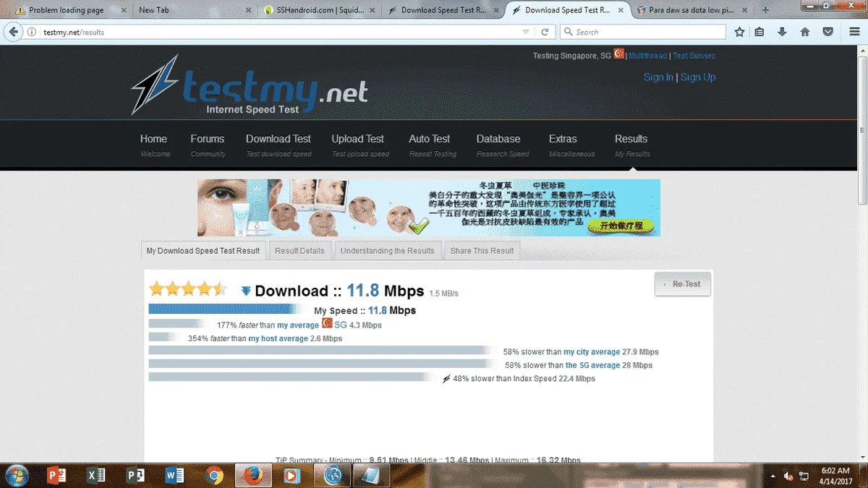
Task: Click the my average link
Action: (x=298, y=325)
